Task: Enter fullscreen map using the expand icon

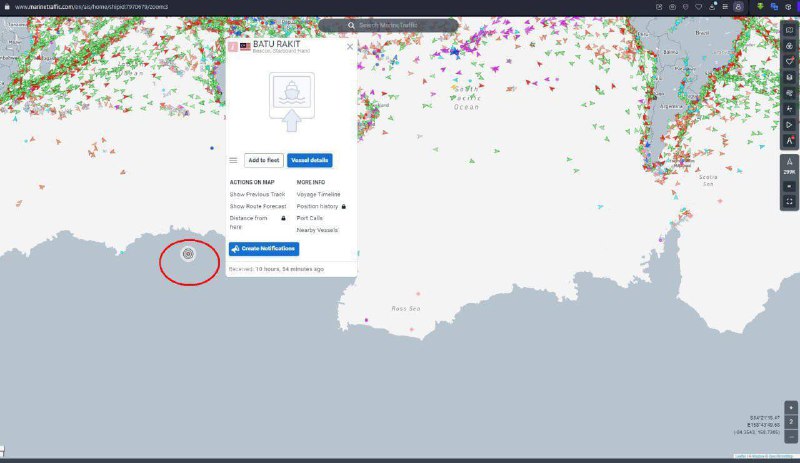Action: point(789,202)
